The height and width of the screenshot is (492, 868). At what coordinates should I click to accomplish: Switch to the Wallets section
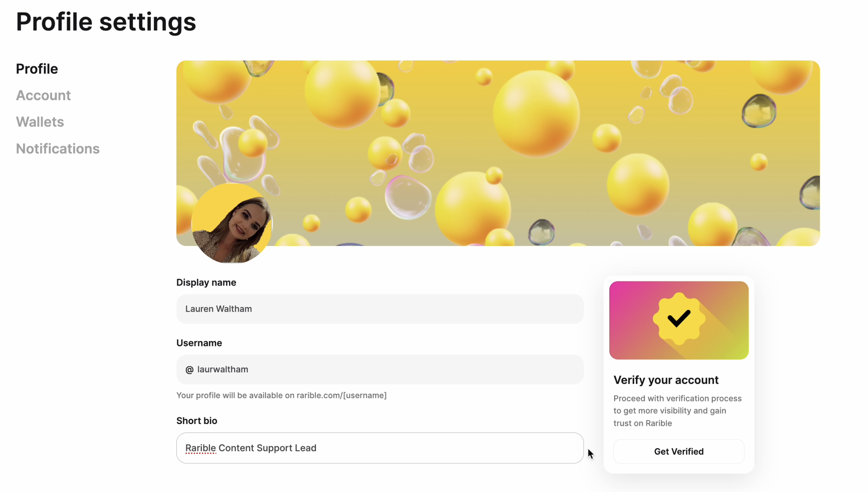click(40, 122)
